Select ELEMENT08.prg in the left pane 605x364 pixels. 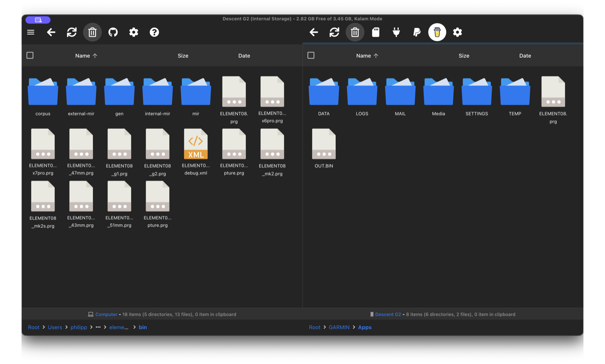tap(234, 100)
